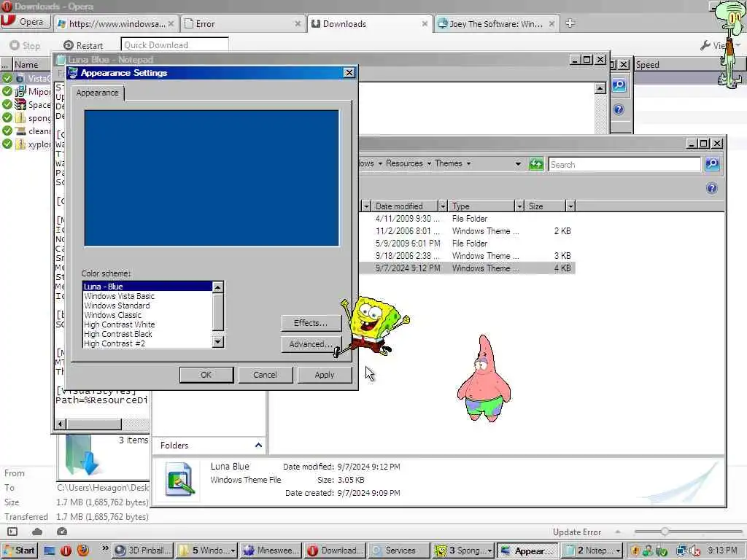Open the Effects... button

(311, 323)
